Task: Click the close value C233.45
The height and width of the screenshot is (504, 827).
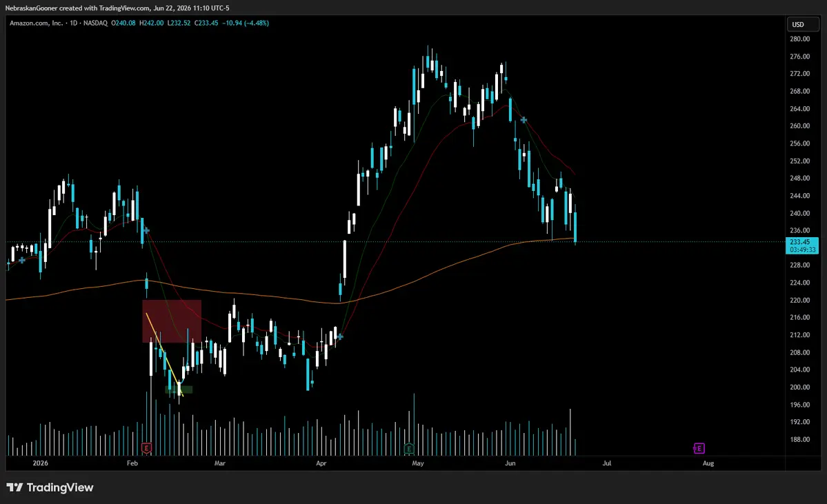Action: [x=206, y=23]
